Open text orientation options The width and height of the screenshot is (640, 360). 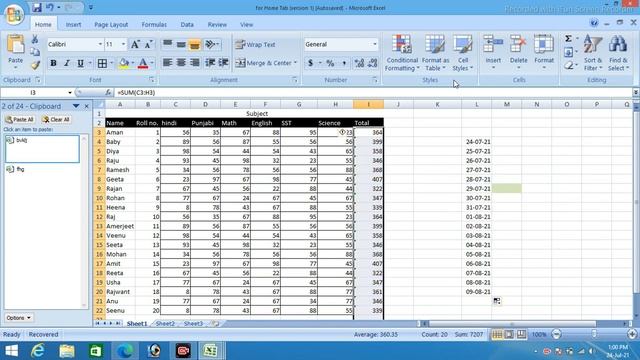212,44
